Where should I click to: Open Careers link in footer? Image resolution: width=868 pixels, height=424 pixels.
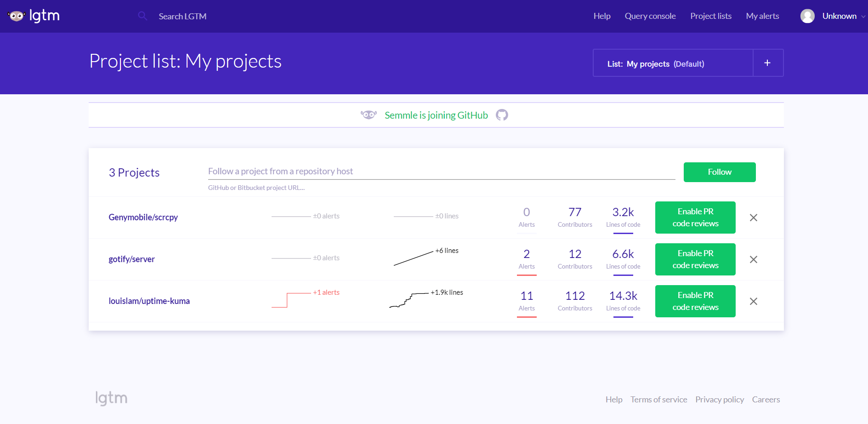pyautogui.click(x=766, y=400)
